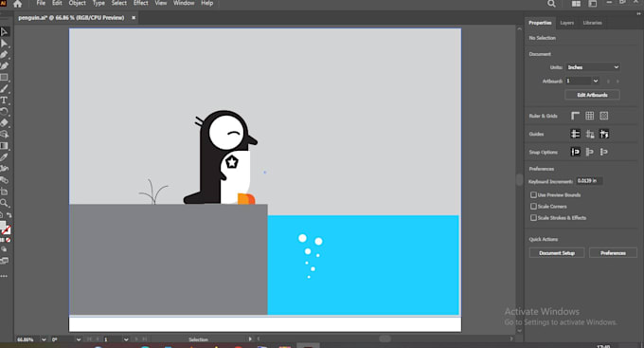644x348 pixels.
Task: Open the Type menu
Action: click(98, 3)
